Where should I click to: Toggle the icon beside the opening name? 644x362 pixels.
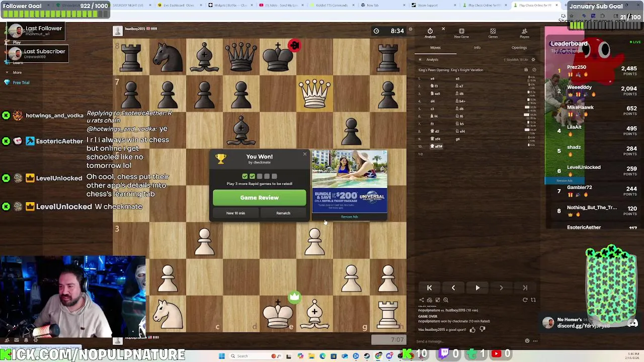tap(534, 70)
